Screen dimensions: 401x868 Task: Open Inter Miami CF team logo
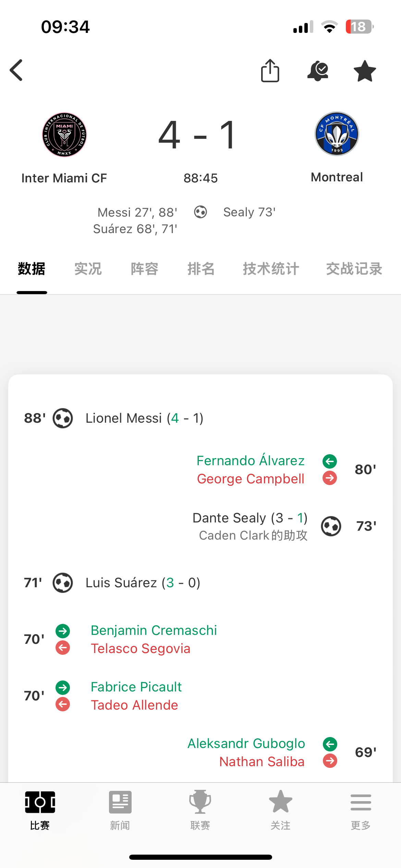tap(64, 135)
